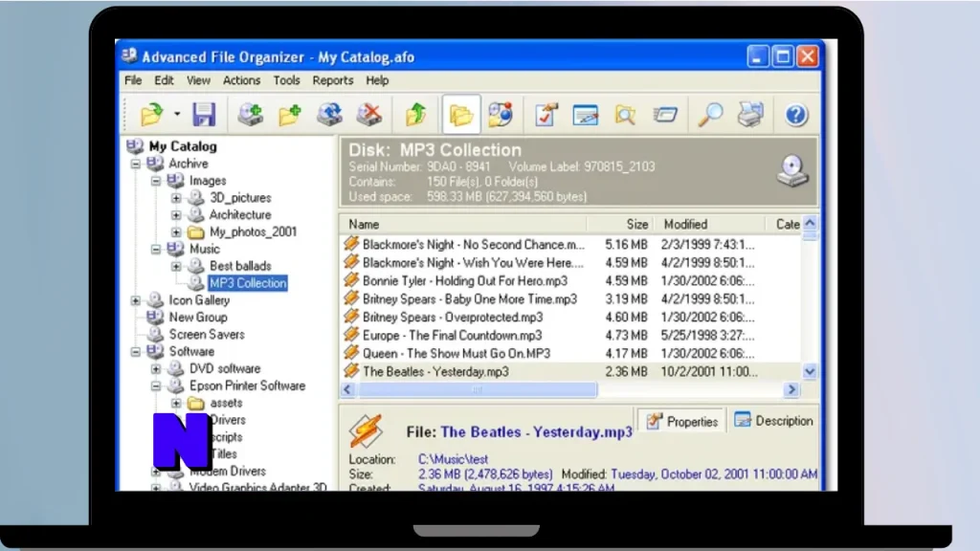
Task: Click the horizontal scrollbar thumb in file list
Action: tap(477, 390)
